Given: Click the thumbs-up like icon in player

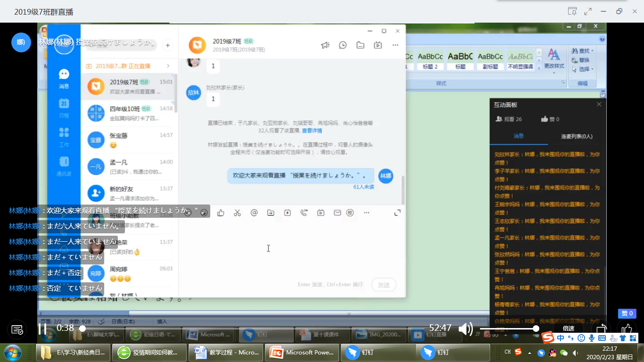Looking at the screenshot, I should (626, 329).
